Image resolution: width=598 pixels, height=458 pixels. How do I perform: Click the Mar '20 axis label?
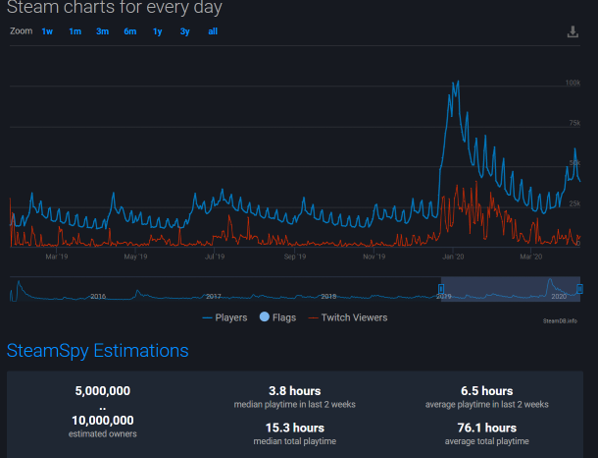[x=531, y=257]
